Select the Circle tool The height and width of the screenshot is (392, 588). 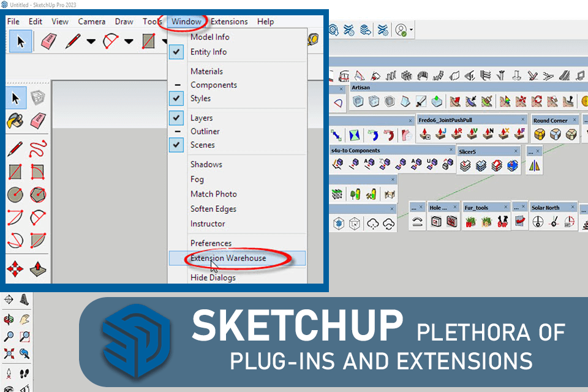point(15,195)
